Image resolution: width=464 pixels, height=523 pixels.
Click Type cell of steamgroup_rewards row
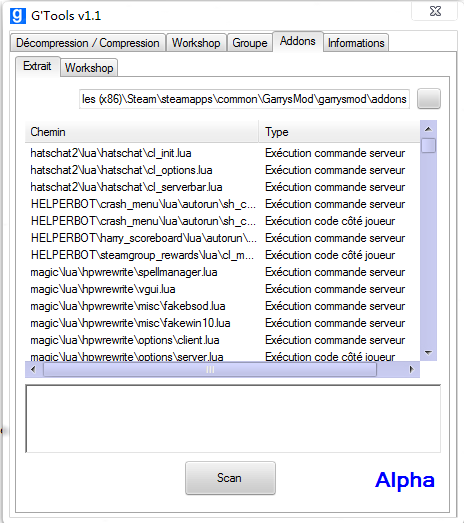click(330, 255)
